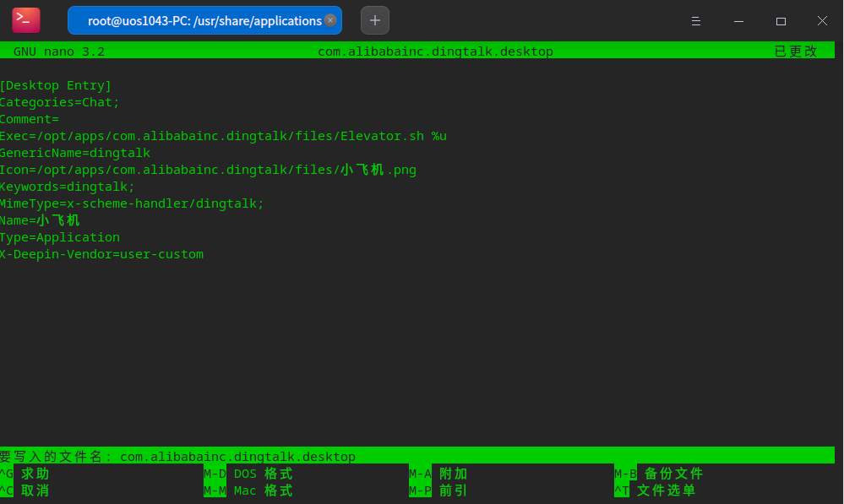Add a new terminal tab

375,20
